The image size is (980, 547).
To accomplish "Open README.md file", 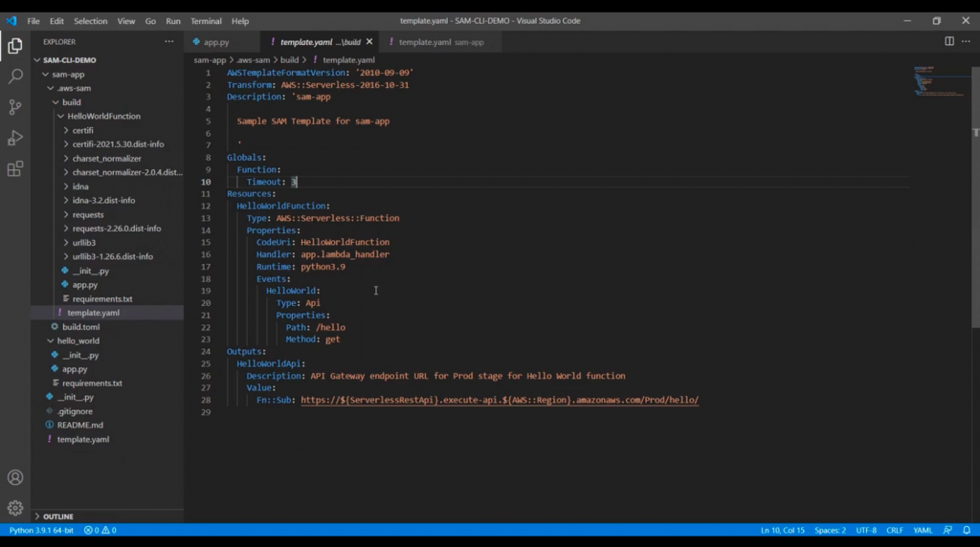I will 107,426.
